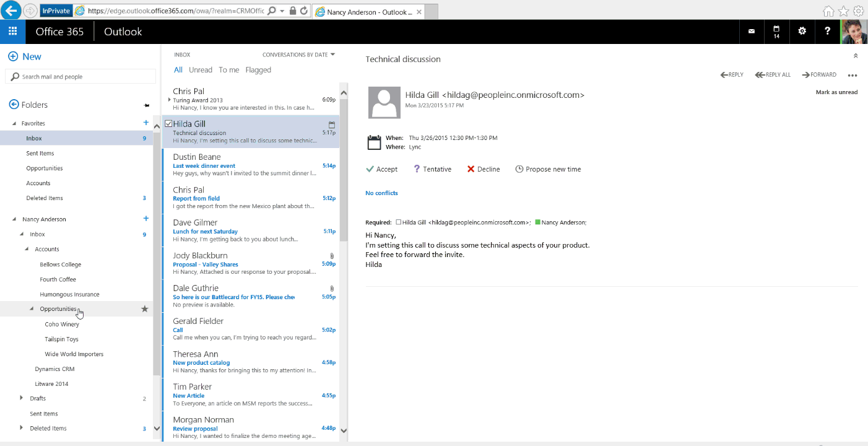Open the calendar icon in top bar
The width and height of the screenshot is (868, 446).
pyautogui.click(x=776, y=32)
